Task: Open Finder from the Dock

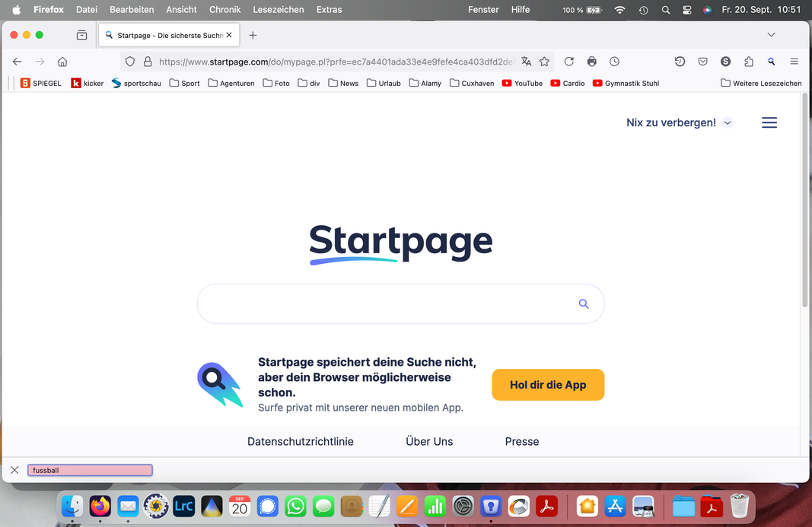Action: tap(72, 506)
